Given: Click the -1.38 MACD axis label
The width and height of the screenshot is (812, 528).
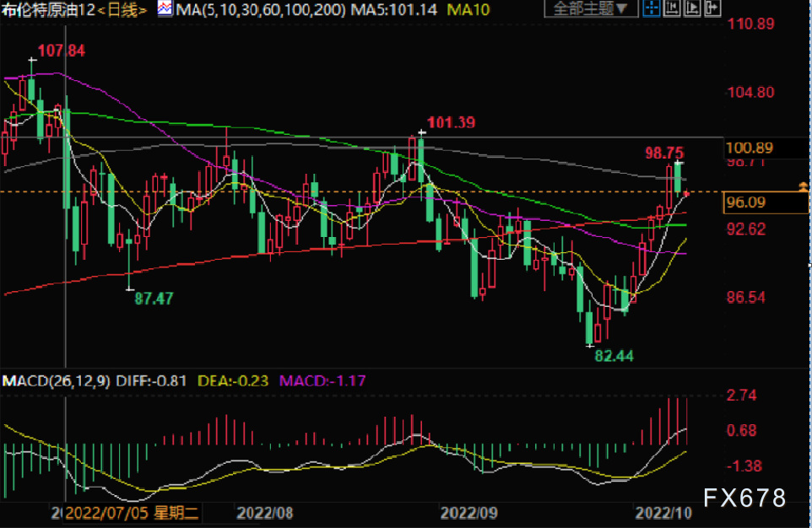Looking at the screenshot, I should point(744,466).
